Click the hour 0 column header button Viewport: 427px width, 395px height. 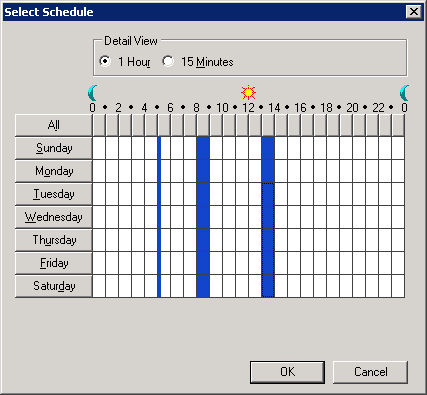click(x=99, y=125)
